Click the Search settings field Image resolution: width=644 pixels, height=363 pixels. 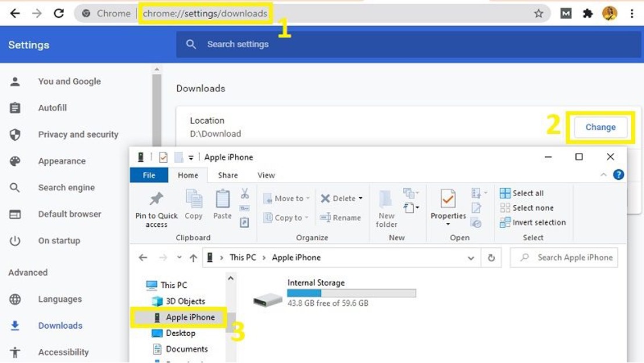(x=408, y=44)
